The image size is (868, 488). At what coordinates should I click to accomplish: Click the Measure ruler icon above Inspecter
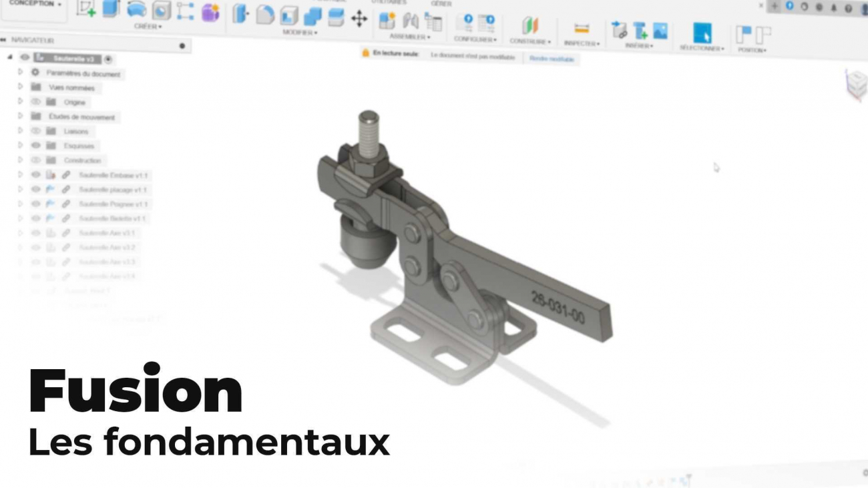pos(582,28)
